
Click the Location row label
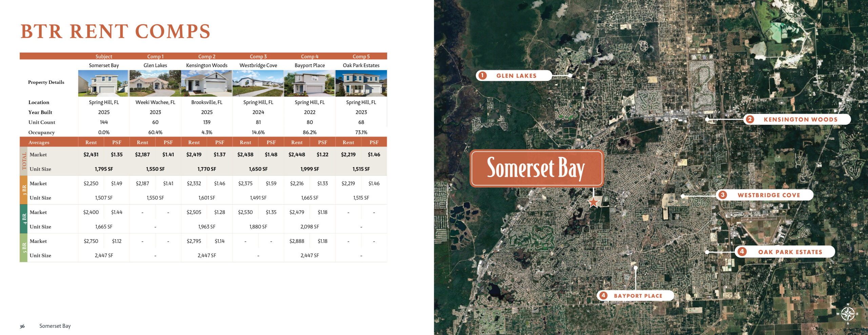tap(39, 102)
